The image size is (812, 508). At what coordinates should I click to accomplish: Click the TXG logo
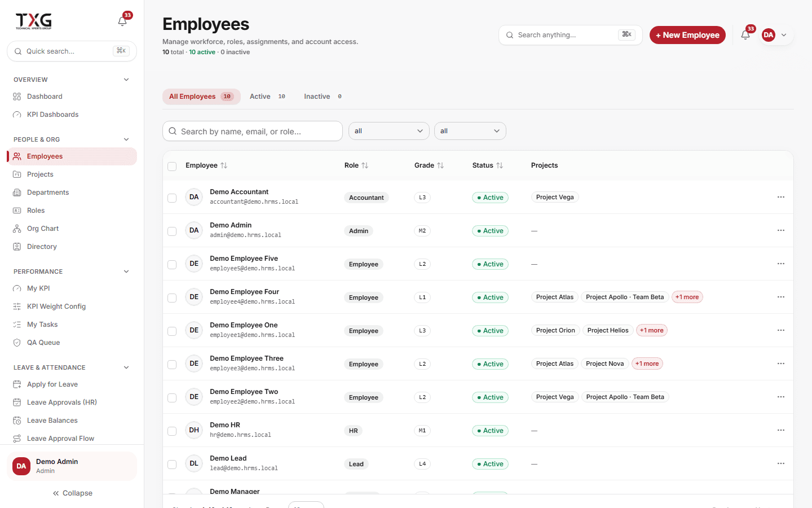34,21
